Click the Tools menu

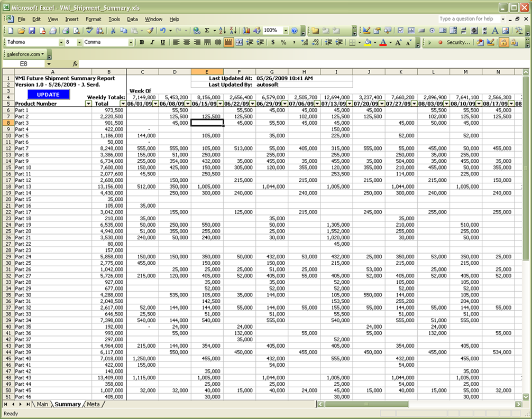(114, 20)
